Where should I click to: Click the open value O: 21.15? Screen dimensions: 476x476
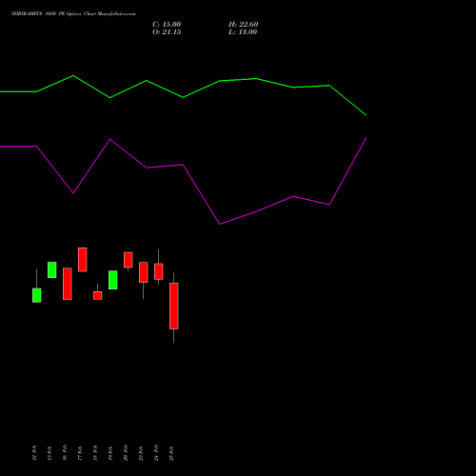[167, 32]
